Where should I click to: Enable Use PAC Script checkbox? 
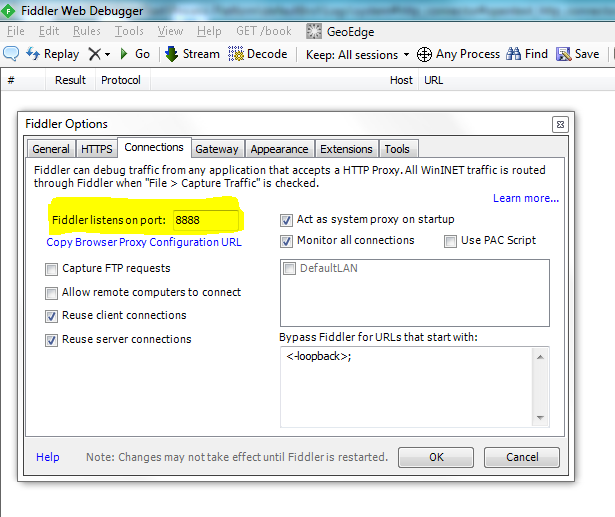click(x=450, y=241)
